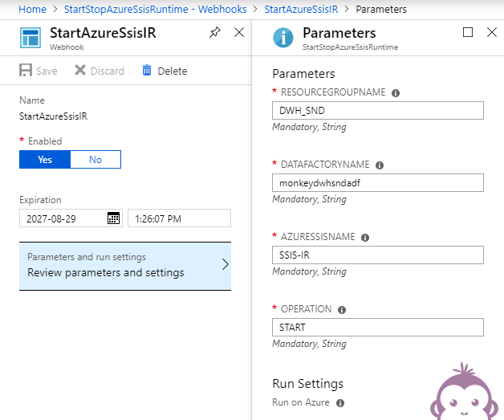
Task: Maximize the Parameters blade
Action: [467, 32]
